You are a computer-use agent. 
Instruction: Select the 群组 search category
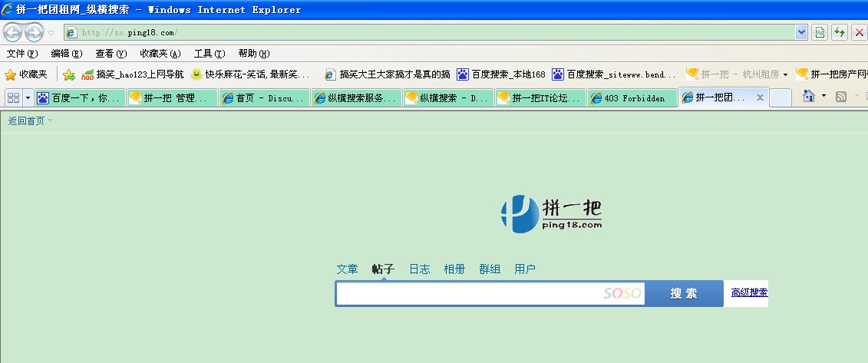490,269
